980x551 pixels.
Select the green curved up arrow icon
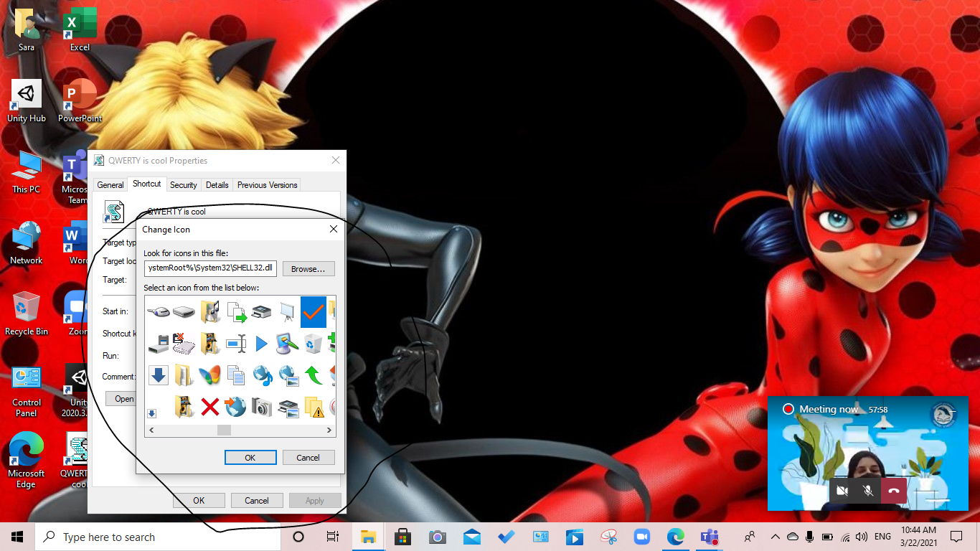click(x=314, y=375)
